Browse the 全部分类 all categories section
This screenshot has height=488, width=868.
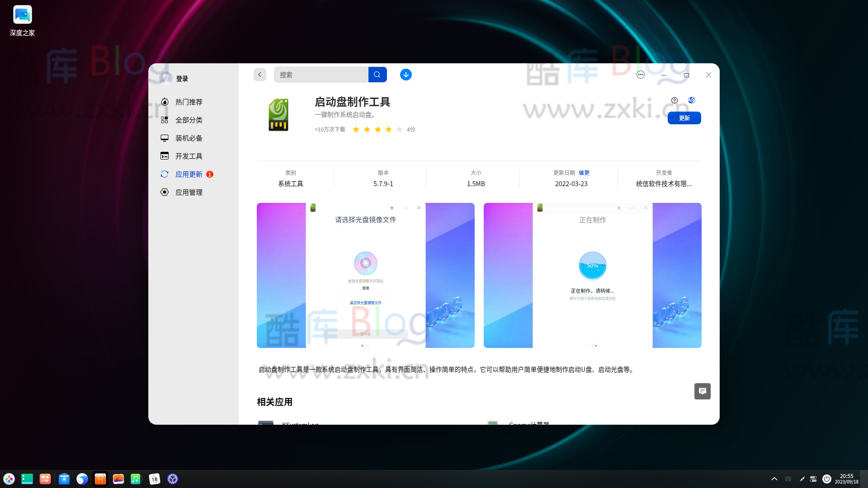pyautogui.click(x=189, y=120)
